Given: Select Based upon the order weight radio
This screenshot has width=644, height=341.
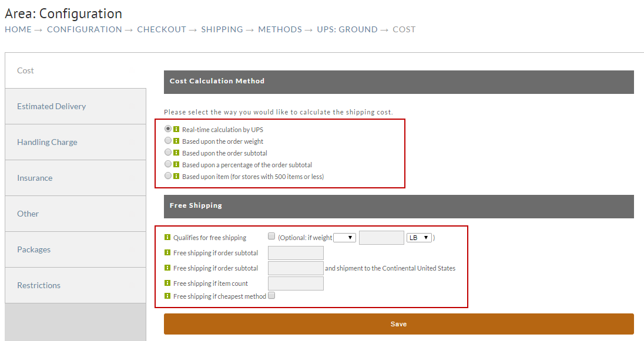Looking at the screenshot, I should [168, 140].
